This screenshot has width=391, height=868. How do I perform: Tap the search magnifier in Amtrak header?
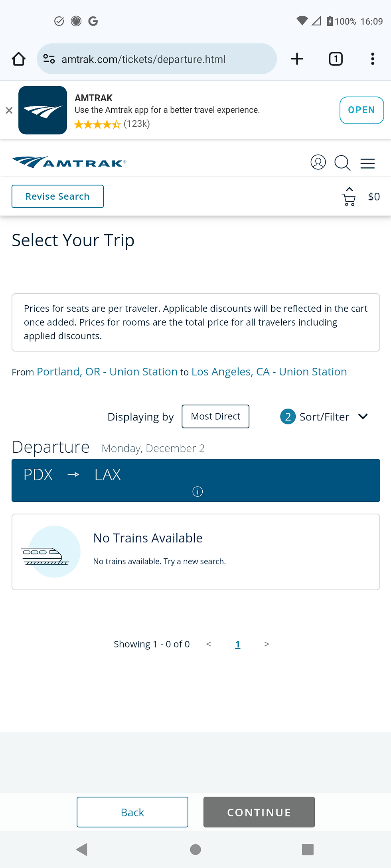tap(342, 163)
